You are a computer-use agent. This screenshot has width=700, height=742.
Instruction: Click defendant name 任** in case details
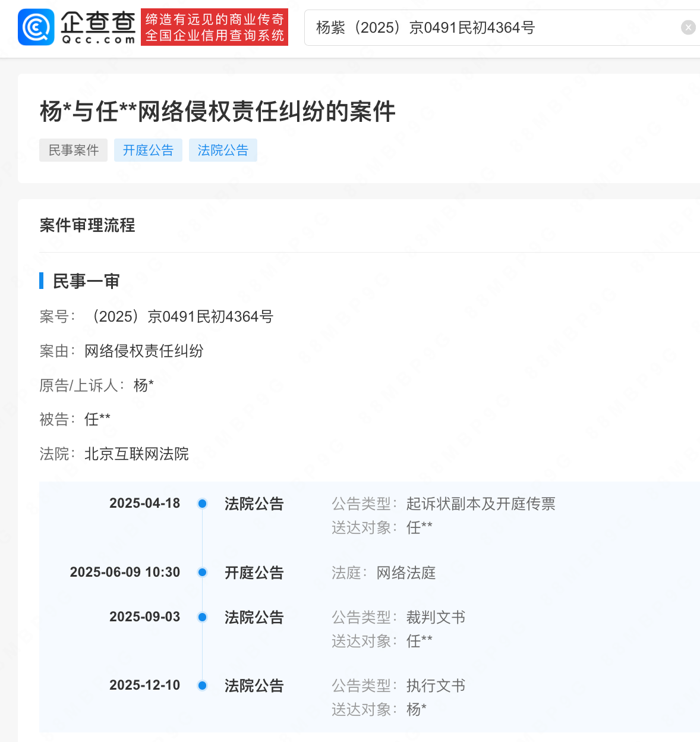click(97, 420)
